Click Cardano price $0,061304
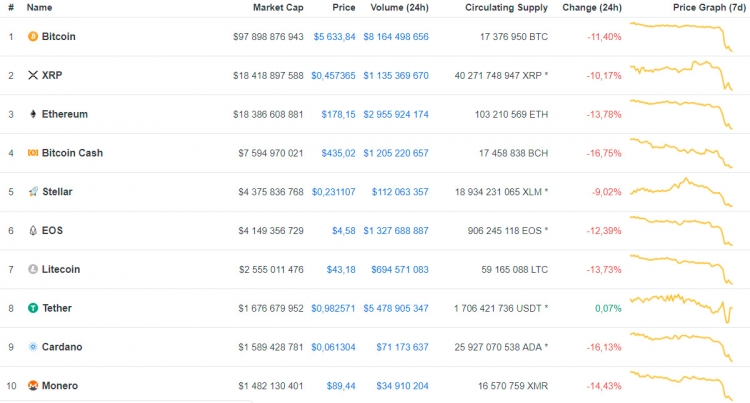 pyautogui.click(x=333, y=347)
